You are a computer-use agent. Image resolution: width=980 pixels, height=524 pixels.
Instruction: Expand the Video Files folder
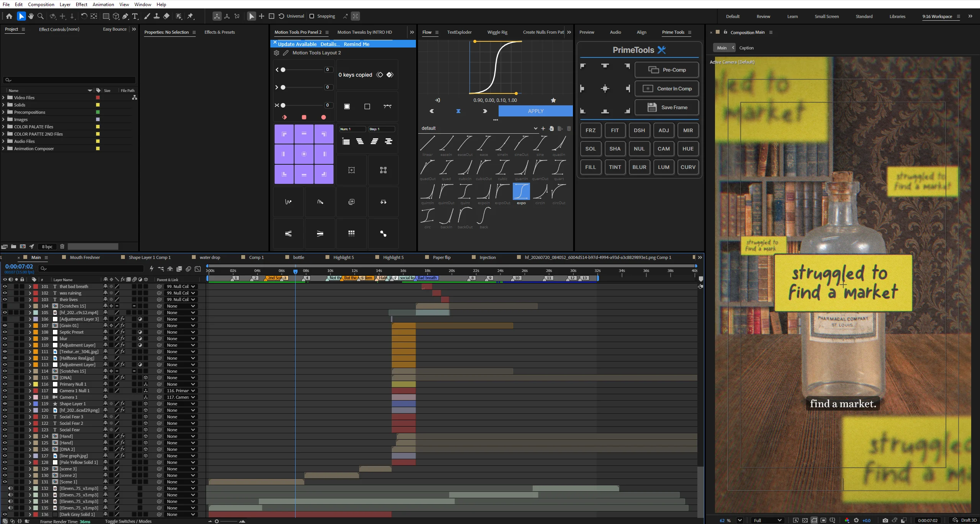(x=3, y=98)
